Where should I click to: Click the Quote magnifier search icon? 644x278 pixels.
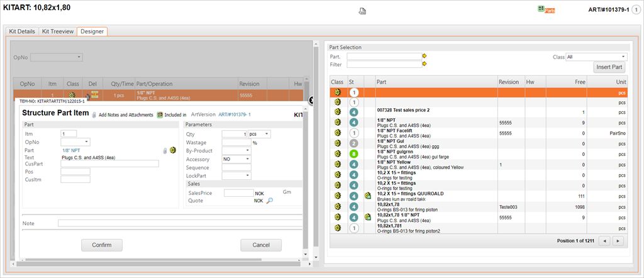pyautogui.click(x=270, y=201)
